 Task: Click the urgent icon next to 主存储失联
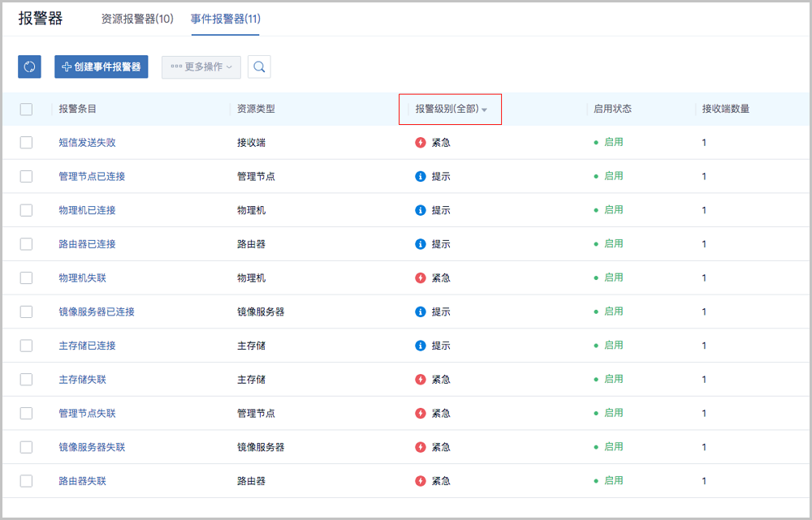pos(421,379)
